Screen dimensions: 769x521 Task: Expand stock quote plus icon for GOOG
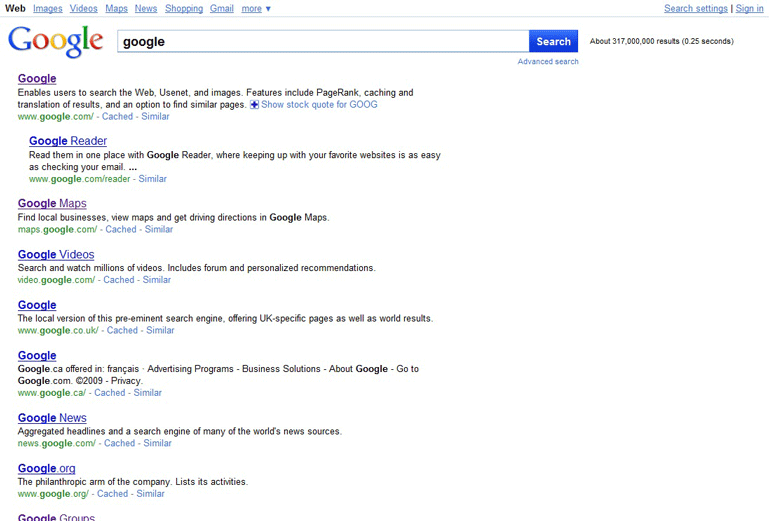[254, 104]
